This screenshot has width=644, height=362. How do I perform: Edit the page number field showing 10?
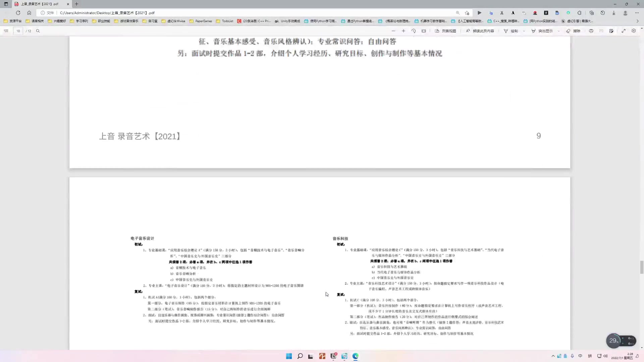click(18, 31)
